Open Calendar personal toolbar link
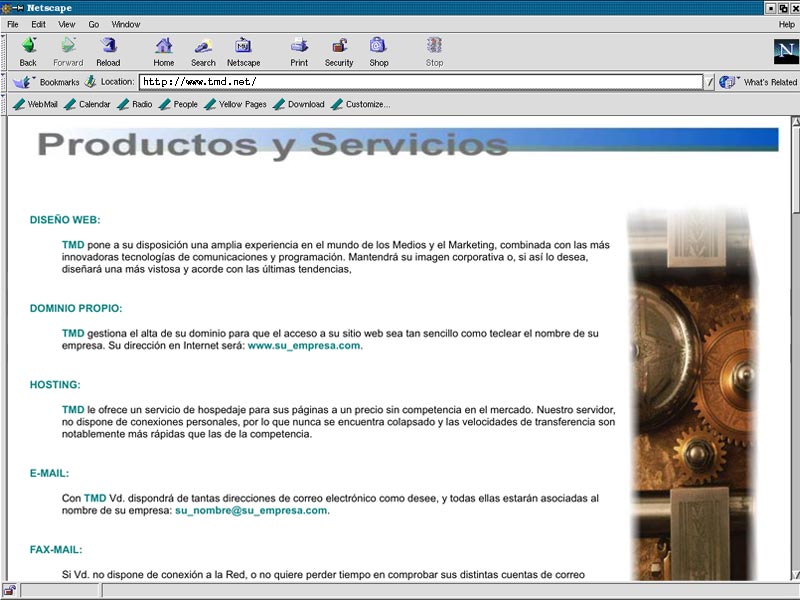 [x=87, y=104]
